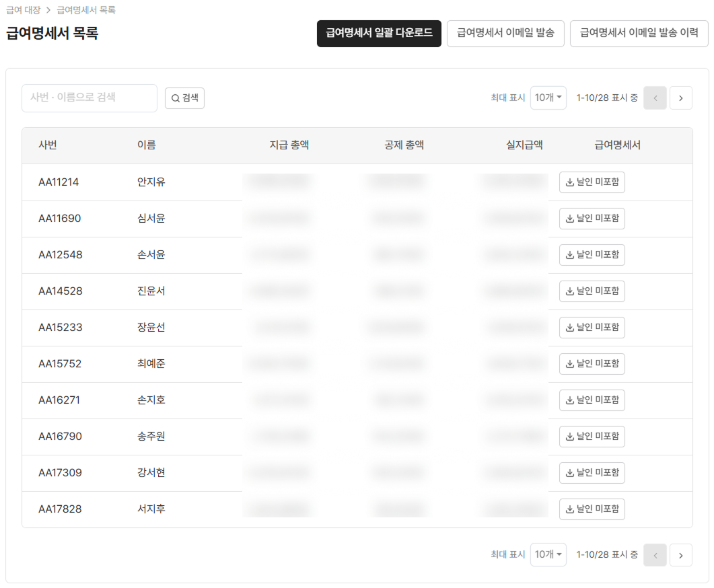714x588 pixels.
Task: Open the bottom 10개 display count selector
Action: (548, 555)
